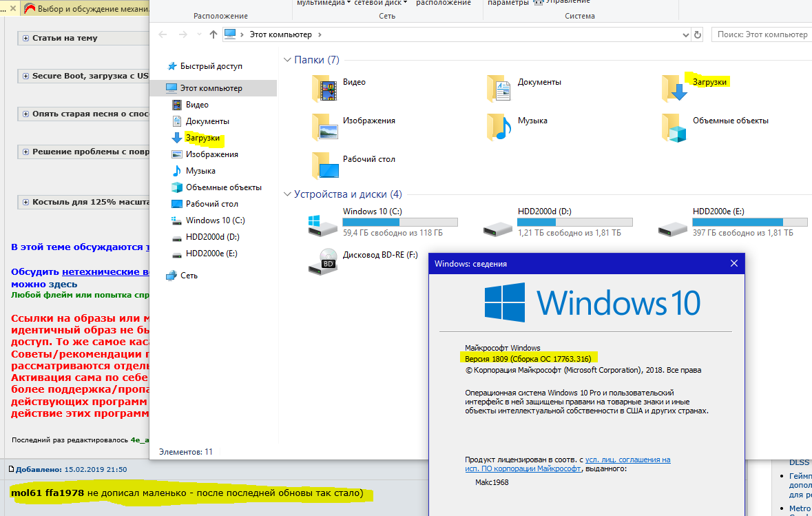812x516 pixels.
Task: Click the 59,4 ГБ свободно из 118 ГБ text
Action: point(393,233)
